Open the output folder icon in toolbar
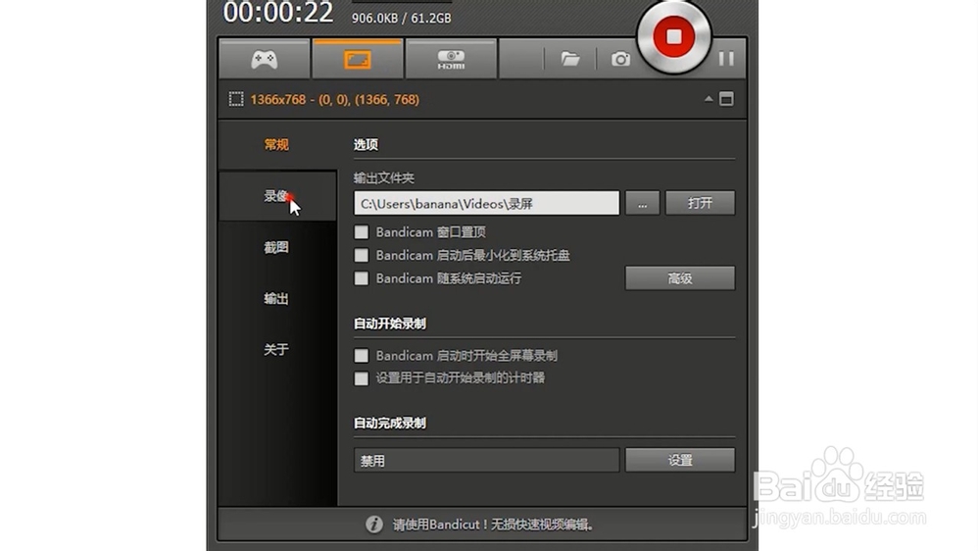The image size is (980, 551). pyautogui.click(x=570, y=60)
